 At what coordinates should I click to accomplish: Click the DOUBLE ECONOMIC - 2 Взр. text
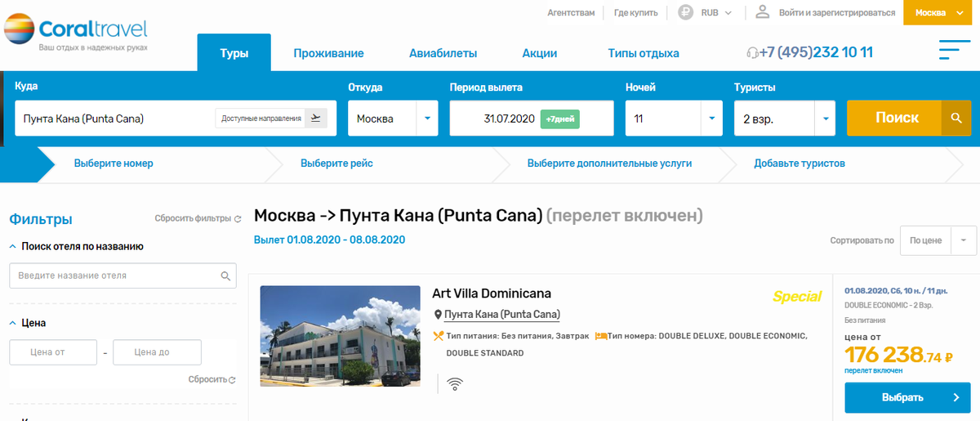point(889,305)
